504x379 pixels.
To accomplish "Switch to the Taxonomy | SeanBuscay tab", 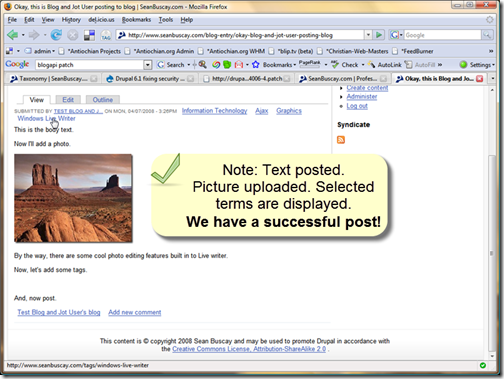I will (x=53, y=79).
